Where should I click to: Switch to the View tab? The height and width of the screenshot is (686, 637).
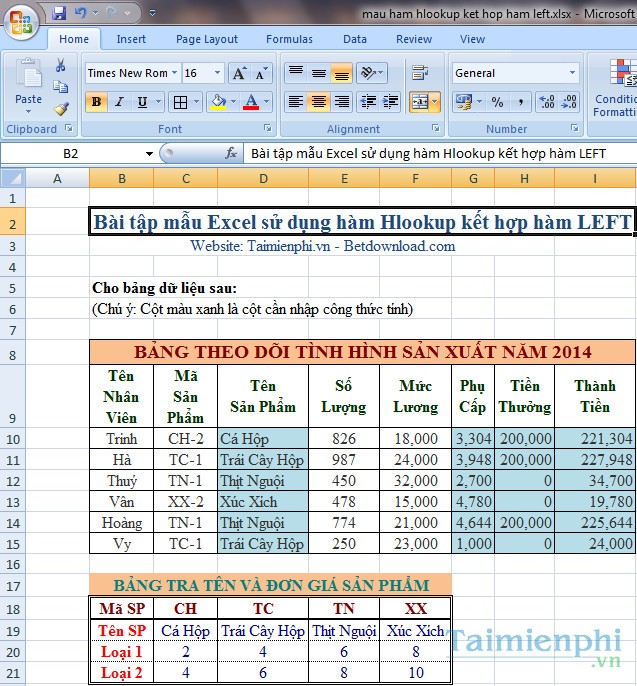(472, 39)
